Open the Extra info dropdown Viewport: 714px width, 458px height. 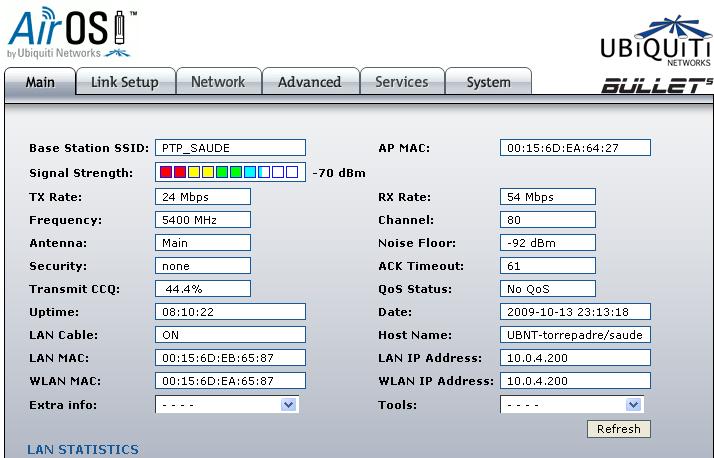coord(227,404)
